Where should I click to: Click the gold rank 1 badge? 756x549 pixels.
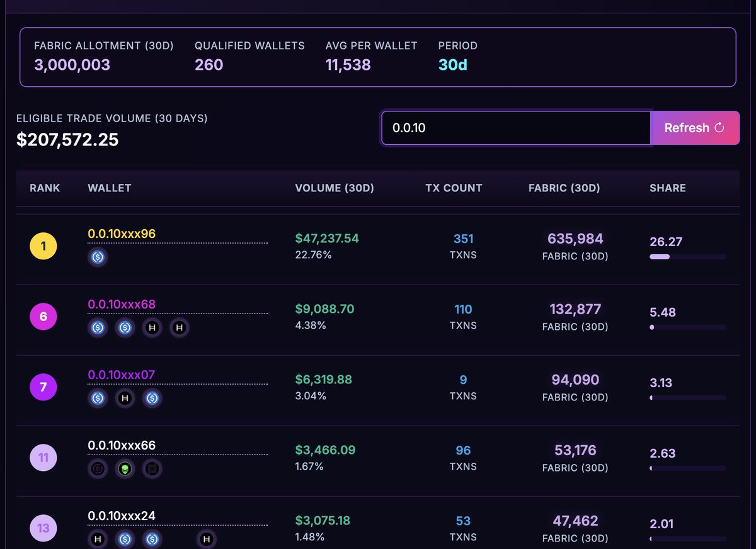coord(43,246)
